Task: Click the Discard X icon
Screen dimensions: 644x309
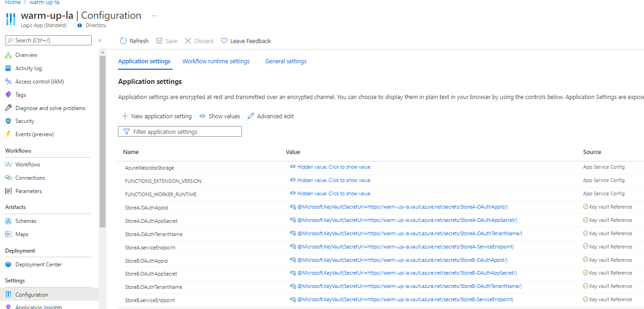Action: (188, 41)
